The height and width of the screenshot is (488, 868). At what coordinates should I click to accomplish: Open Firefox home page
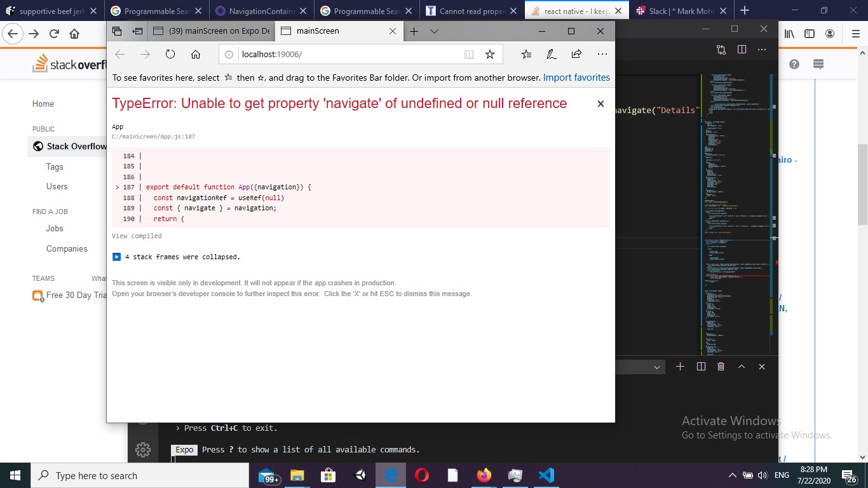click(74, 34)
